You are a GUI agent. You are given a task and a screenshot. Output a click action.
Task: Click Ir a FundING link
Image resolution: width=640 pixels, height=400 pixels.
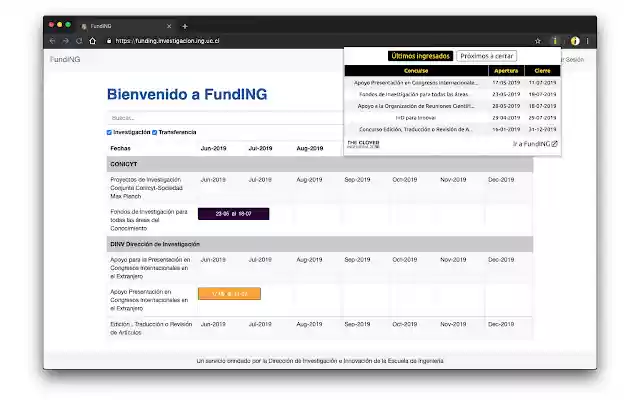tap(535, 144)
